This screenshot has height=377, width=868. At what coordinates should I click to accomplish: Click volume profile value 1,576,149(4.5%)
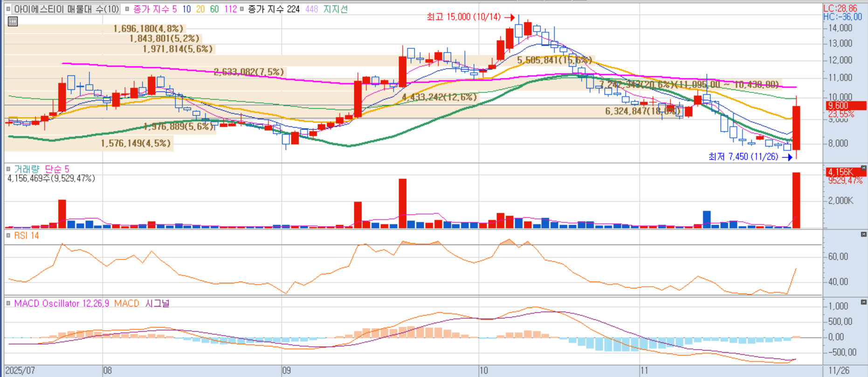click(x=136, y=143)
